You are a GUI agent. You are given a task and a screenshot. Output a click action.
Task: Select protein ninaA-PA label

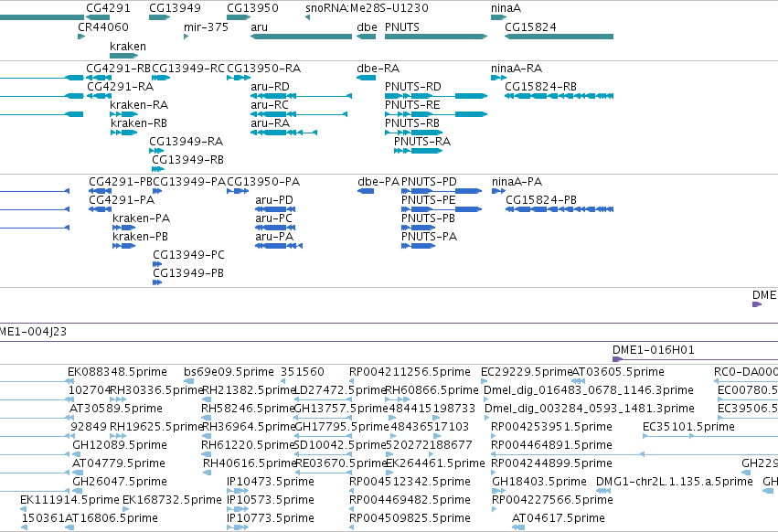click(517, 182)
